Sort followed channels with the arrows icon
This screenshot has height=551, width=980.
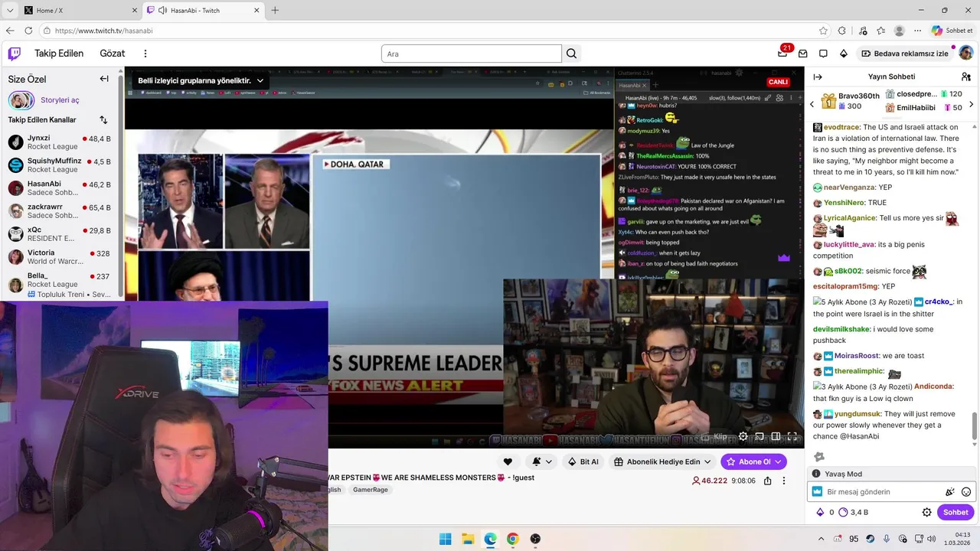click(x=103, y=120)
